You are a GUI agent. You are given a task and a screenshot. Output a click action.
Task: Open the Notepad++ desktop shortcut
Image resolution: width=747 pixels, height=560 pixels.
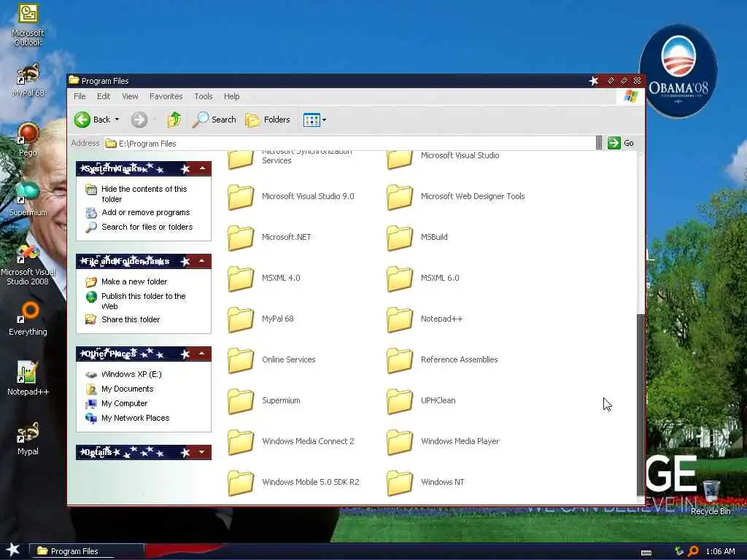(28, 378)
